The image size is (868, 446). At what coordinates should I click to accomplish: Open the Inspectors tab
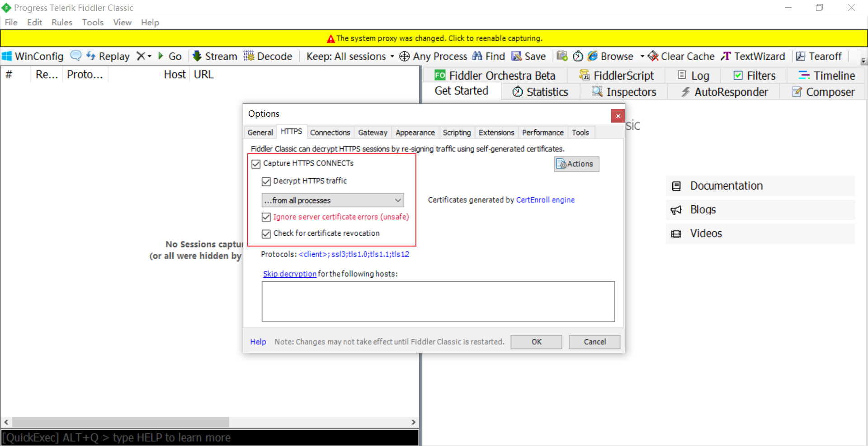point(624,92)
